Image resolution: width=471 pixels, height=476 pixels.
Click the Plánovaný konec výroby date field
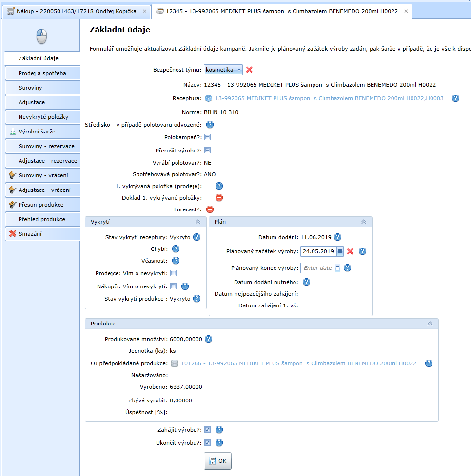point(317,268)
